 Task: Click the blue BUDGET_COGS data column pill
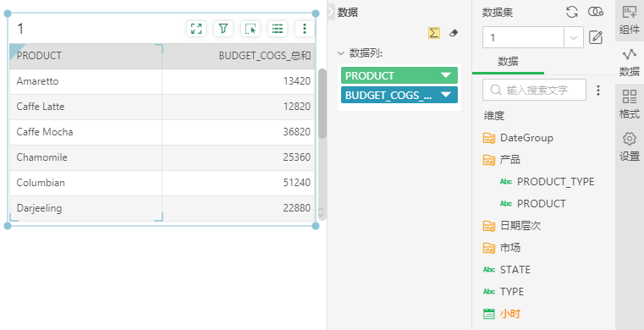coord(399,95)
